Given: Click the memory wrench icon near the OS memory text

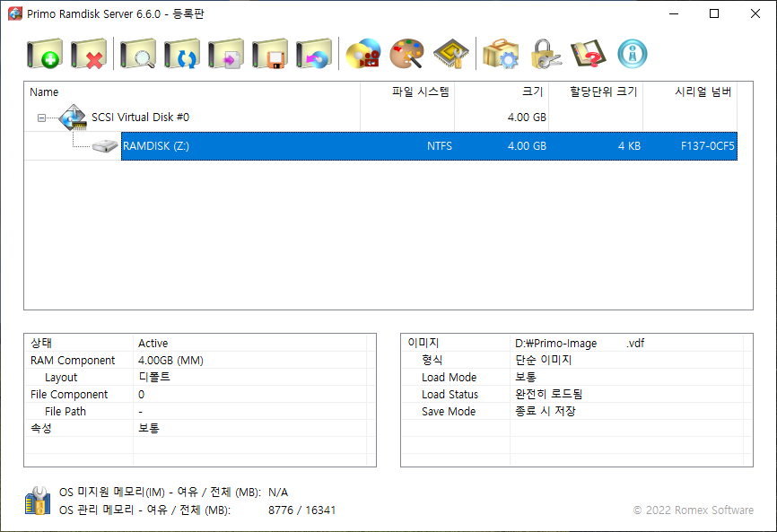Looking at the screenshot, I should click(38, 501).
